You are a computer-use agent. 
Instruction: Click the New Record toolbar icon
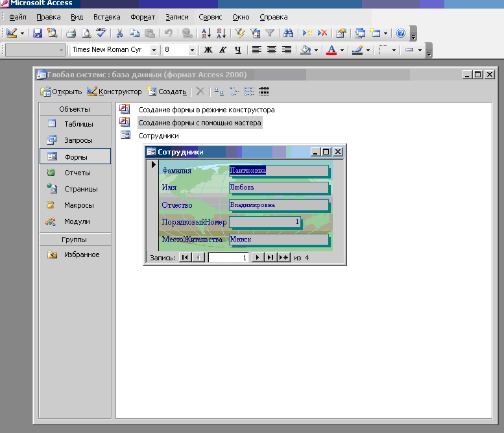pyautogui.click(x=307, y=33)
